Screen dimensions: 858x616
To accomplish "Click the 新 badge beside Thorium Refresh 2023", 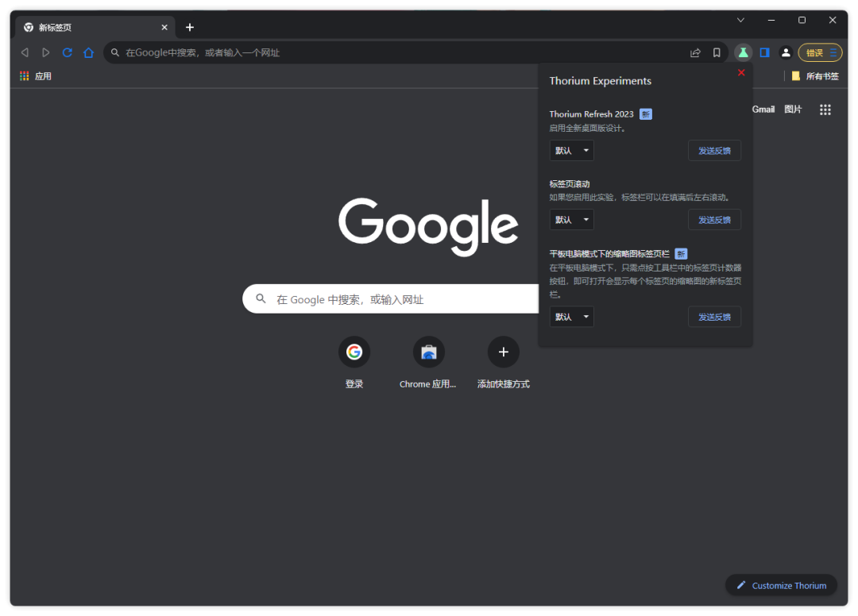I will 646,114.
